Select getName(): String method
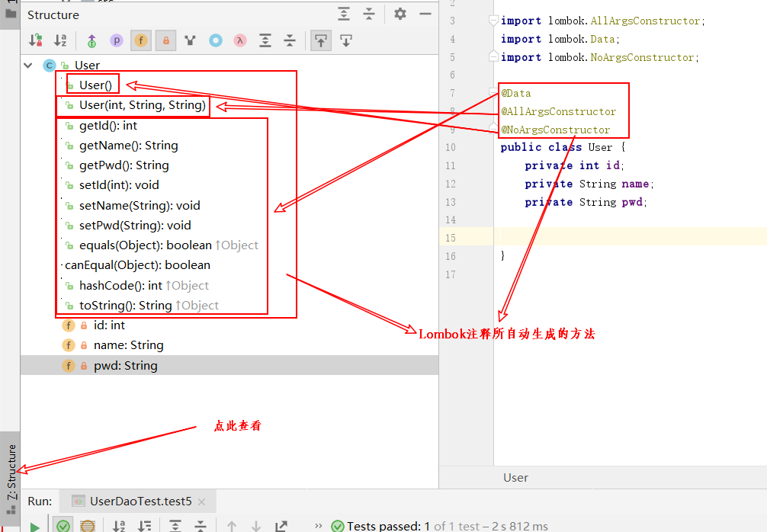Image resolution: width=767 pixels, height=532 pixels. [x=129, y=146]
